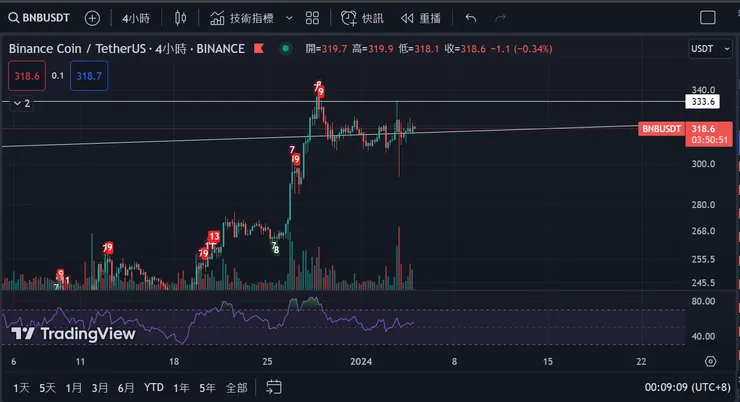The image size is (740, 402).
Task: Open go-to-date calendar icon
Action: [274, 387]
